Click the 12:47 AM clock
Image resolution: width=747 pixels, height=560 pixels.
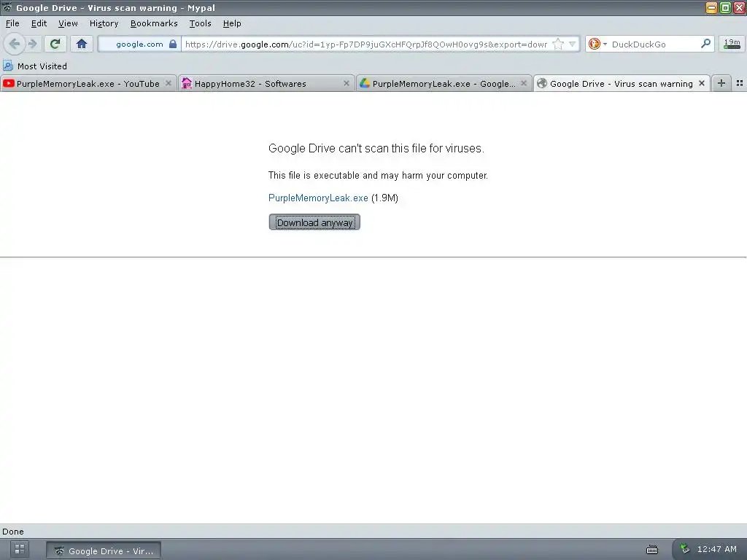pyautogui.click(x=716, y=549)
